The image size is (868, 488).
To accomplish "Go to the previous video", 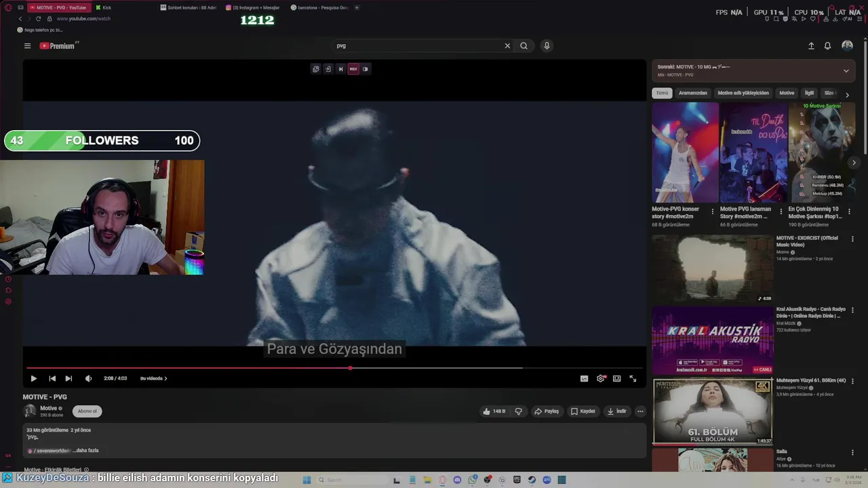I will click(52, 379).
